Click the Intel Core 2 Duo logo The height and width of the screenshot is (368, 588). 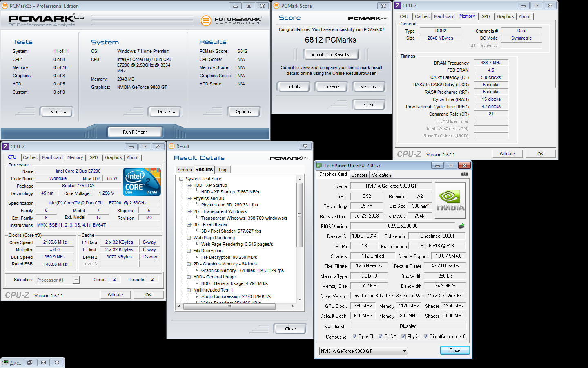142,182
